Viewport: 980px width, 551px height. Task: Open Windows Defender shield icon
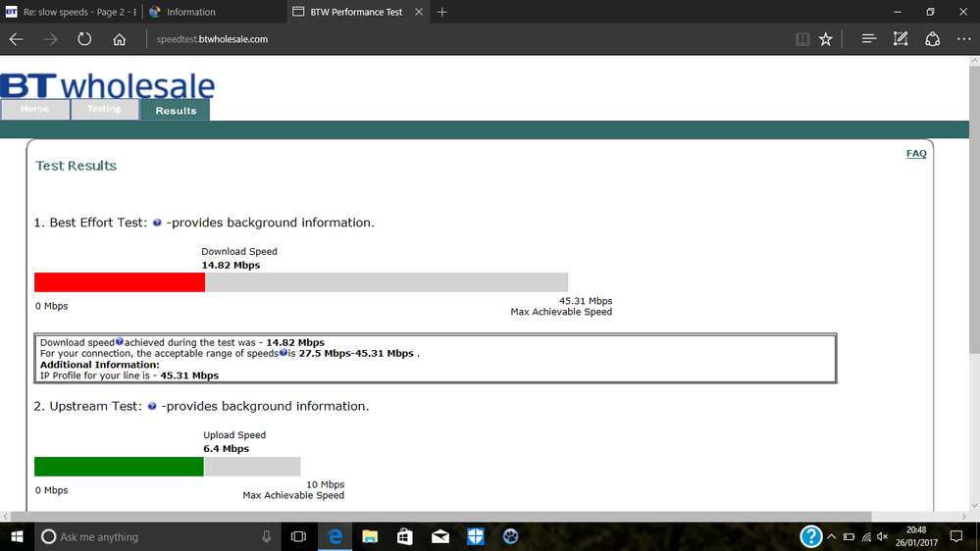(x=475, y=536)
